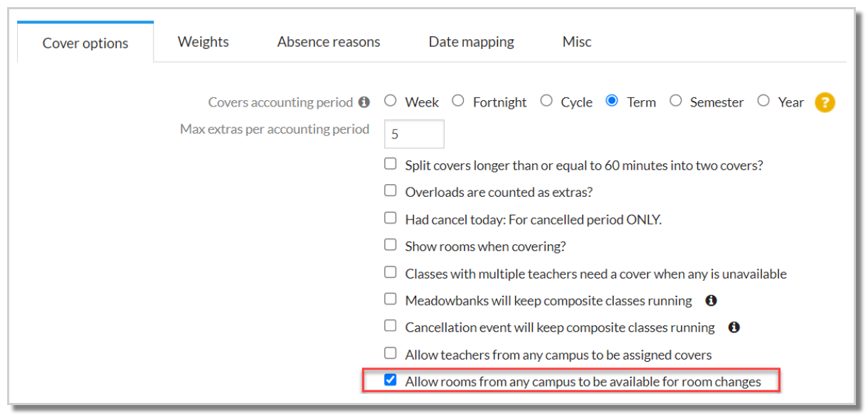The height and width of the screenshot is (420, 868).
Task: Select the Week radio button
Action: tap(390, 101)
